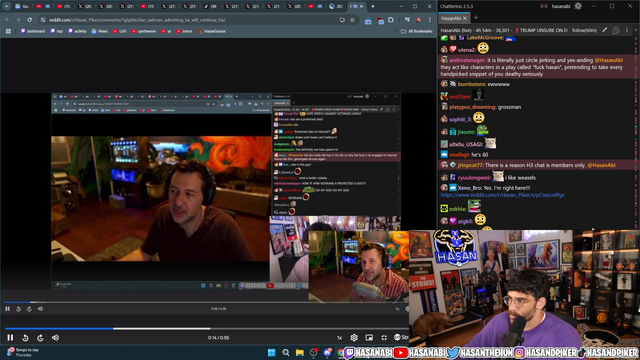This screenshot has height=360, width=640.
Task: Close the active Reddit tab
Action: coord(362,6)
